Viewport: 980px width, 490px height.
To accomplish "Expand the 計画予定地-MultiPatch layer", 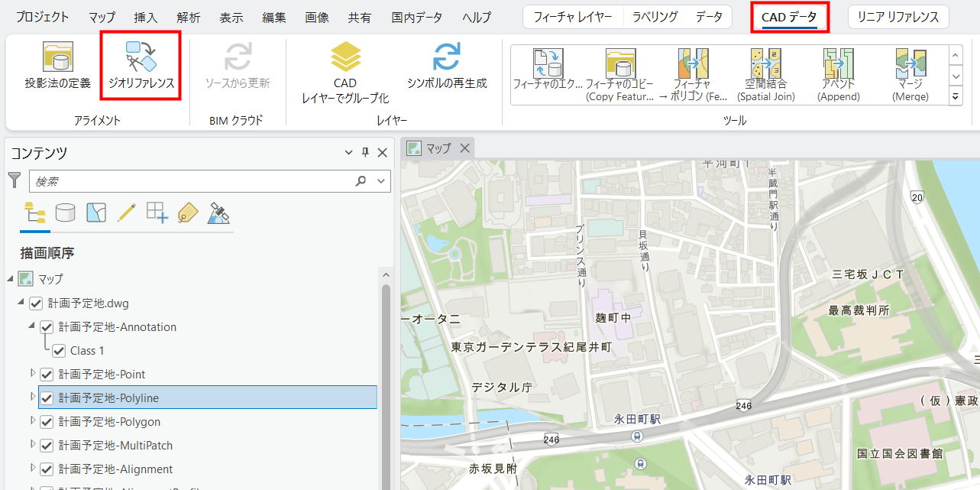I will 32,445.
